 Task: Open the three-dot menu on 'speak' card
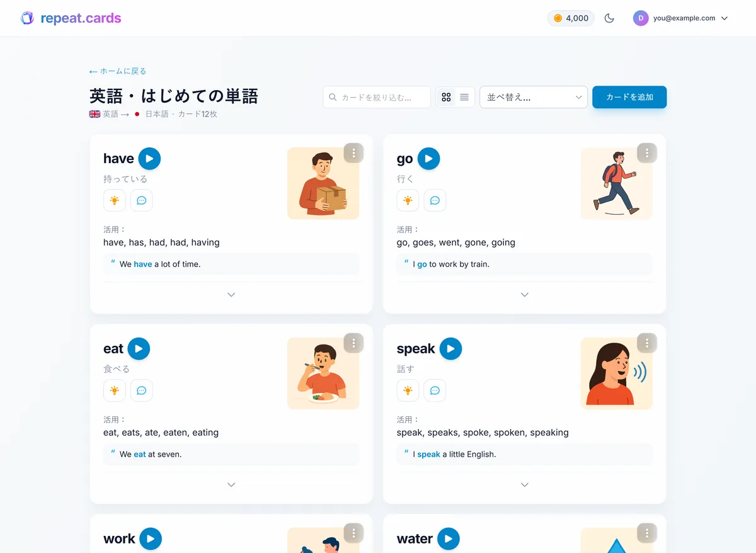tap(647, 343)
